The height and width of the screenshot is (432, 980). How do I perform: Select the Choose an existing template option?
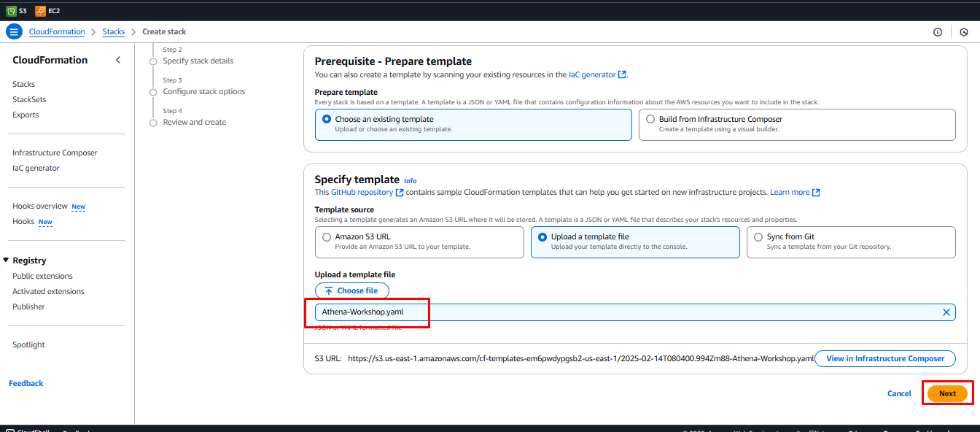[x=327, y=119]
